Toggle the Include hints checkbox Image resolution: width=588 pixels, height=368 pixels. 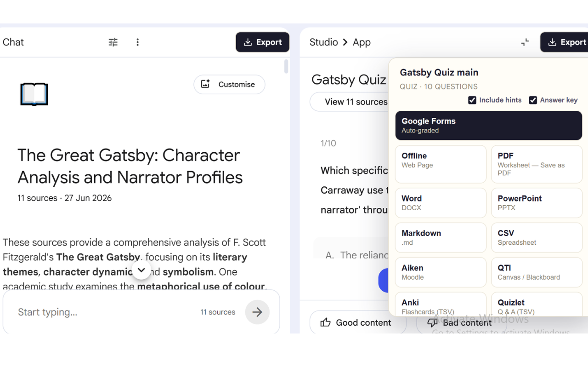click(x=472, y=100)
